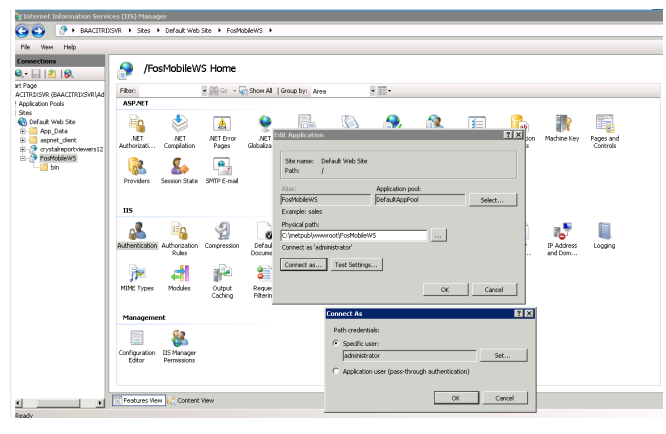The width and height of the screenshot is (666, 434).
Task: Click the view mode icon beside Group by
Action: coord(384,91)
